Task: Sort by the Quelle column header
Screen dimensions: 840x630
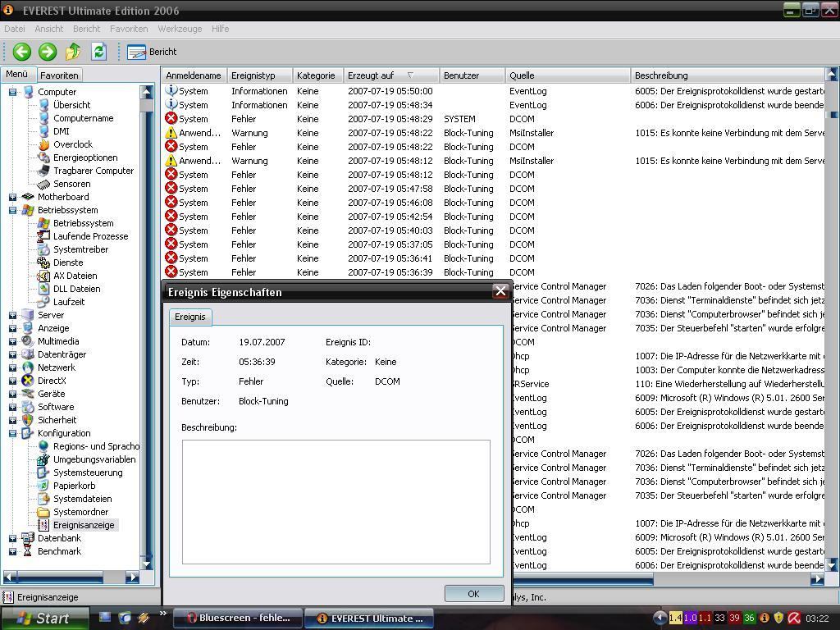Action: pyautogui.click(x=568, y=75)
